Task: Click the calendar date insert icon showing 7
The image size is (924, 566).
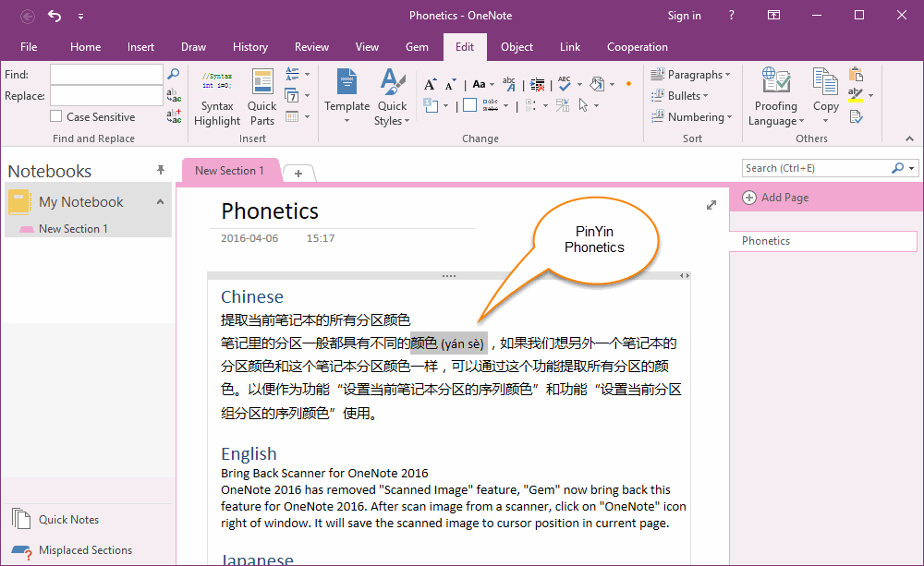Action: 292,95
